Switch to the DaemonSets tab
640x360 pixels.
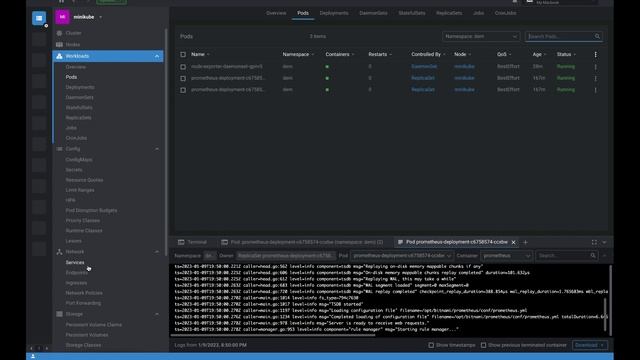(373, 13)
